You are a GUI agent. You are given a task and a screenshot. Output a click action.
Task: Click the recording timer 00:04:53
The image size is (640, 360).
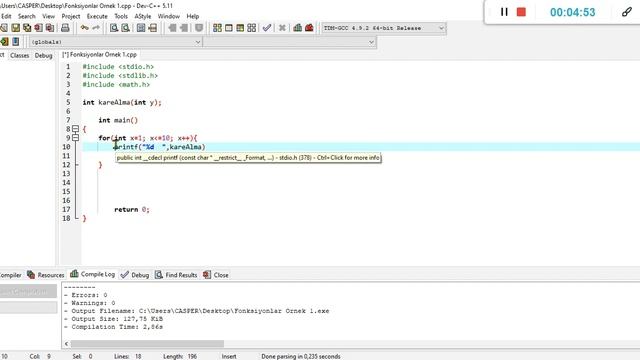pos(572,12)
